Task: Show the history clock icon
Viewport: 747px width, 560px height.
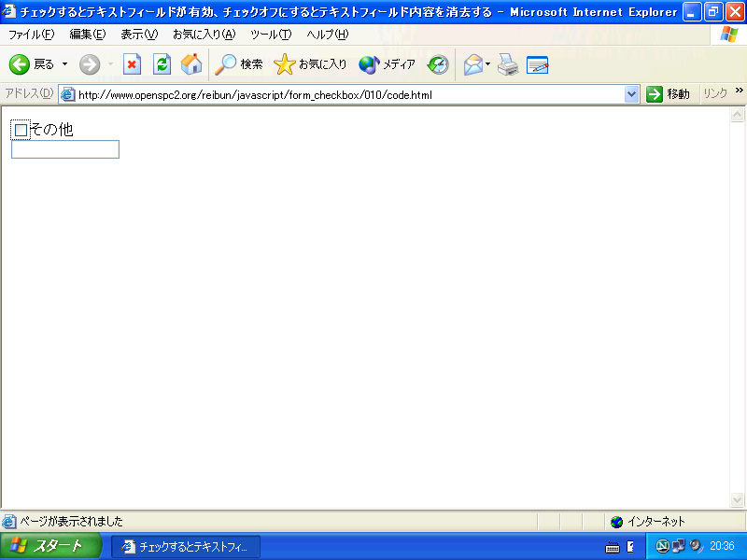Action: [x=438, y=64]
